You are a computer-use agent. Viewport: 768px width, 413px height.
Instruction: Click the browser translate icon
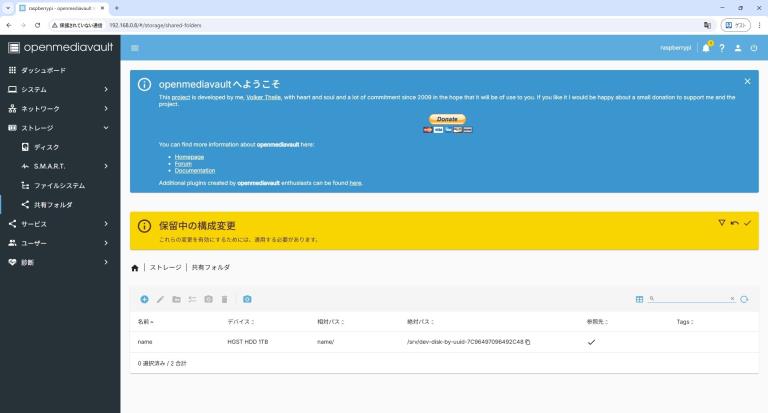point(707,25)
